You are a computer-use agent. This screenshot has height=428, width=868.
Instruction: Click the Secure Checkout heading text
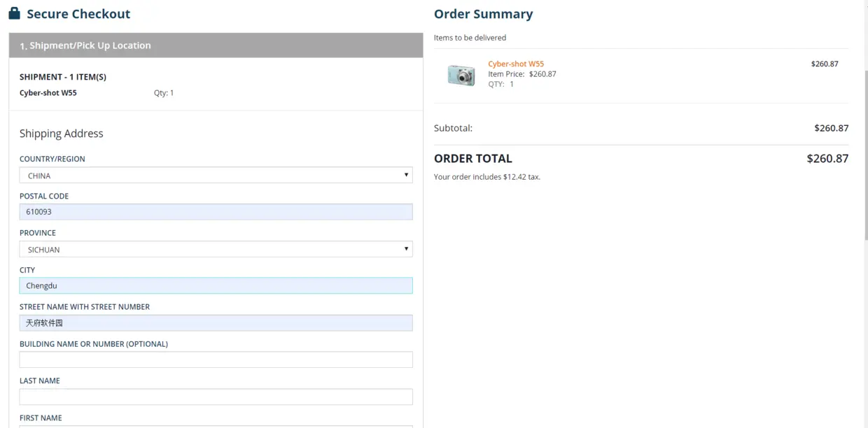tap(78, 14)
